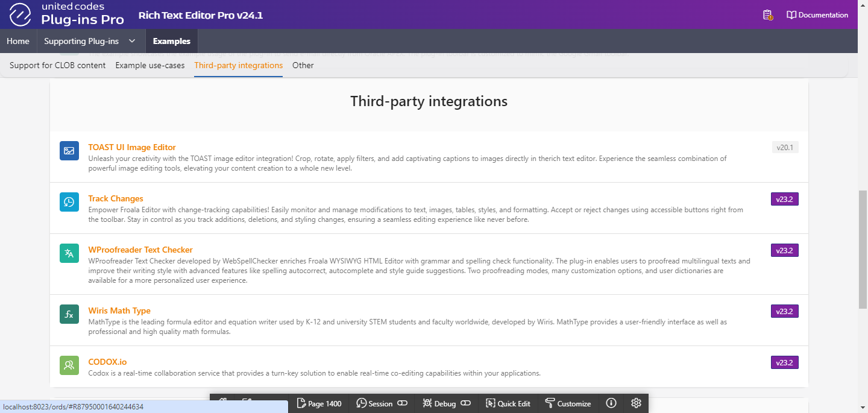The width and height of the screenshot is (868, 413).
Task: Activate Quick Edit in developer toolbar
Action: click(x=508, y=403)
